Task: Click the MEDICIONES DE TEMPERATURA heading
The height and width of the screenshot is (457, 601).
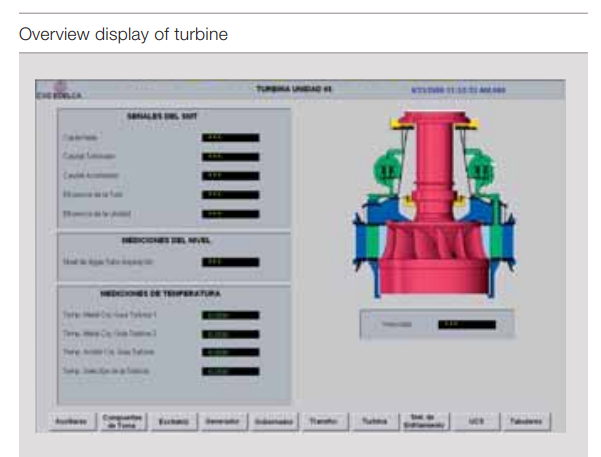Action: coord(161,294)
